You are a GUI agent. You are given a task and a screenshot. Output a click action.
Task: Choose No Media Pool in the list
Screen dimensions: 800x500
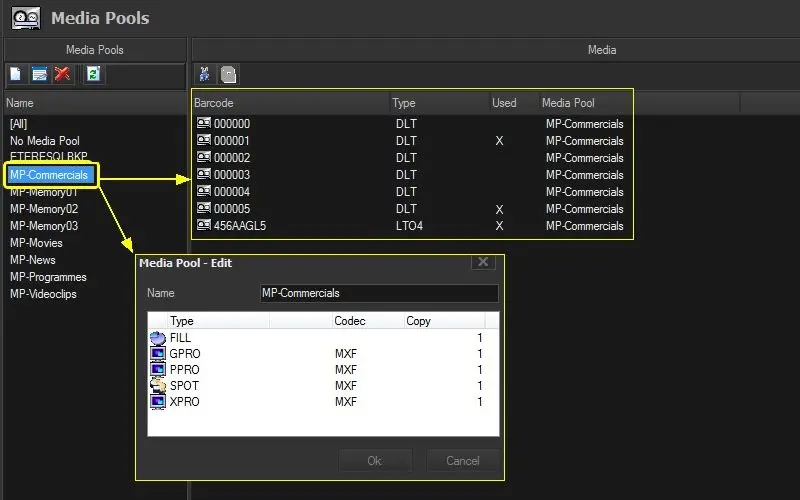44,141
